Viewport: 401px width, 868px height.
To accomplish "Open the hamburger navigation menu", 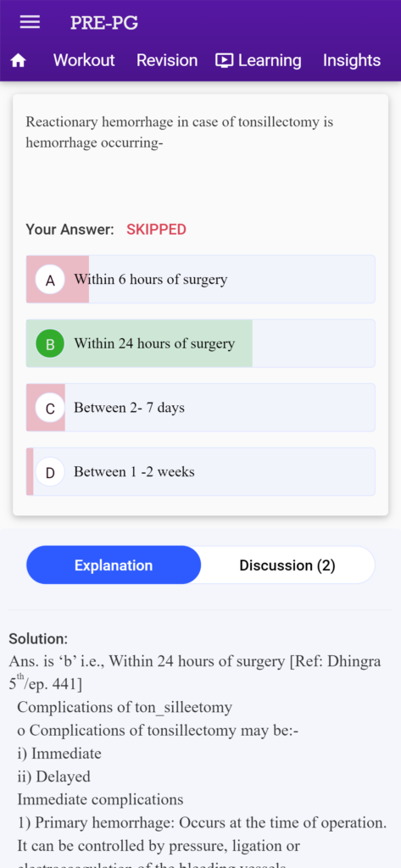I will (x=30, y=22).
